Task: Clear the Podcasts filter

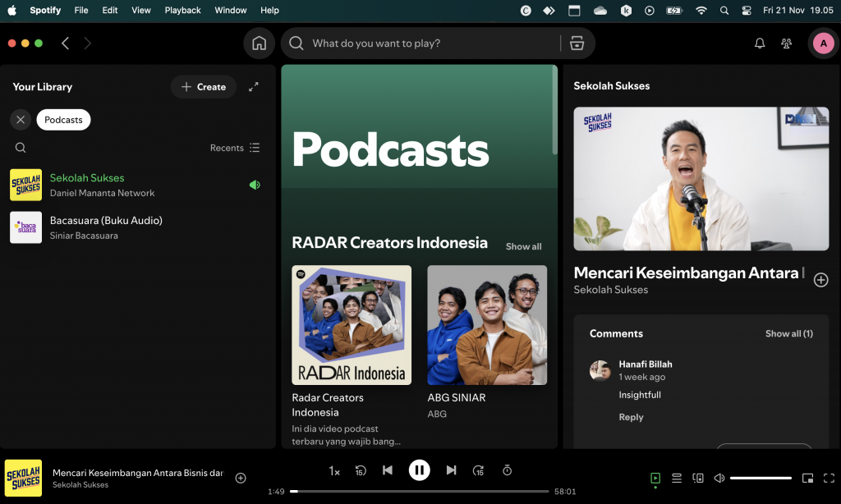Action: (21, 119)
